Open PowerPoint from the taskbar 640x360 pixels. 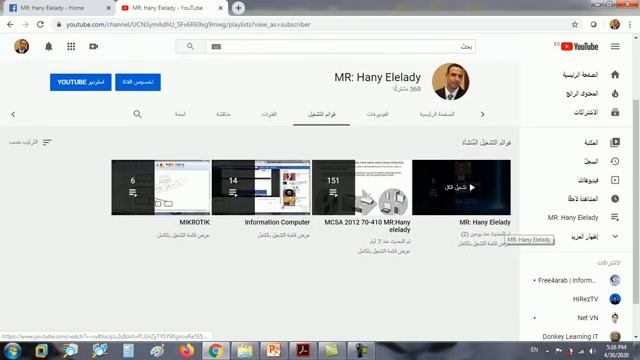(273, 351)
